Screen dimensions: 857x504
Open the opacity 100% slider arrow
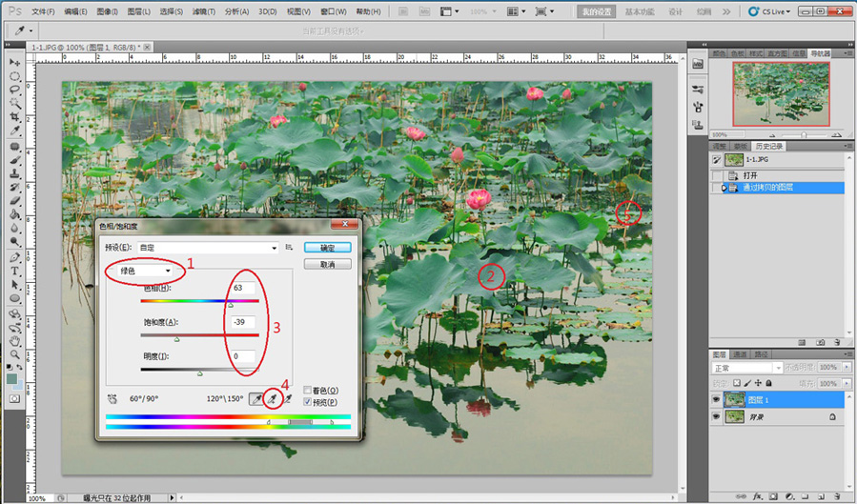[847, 368]
